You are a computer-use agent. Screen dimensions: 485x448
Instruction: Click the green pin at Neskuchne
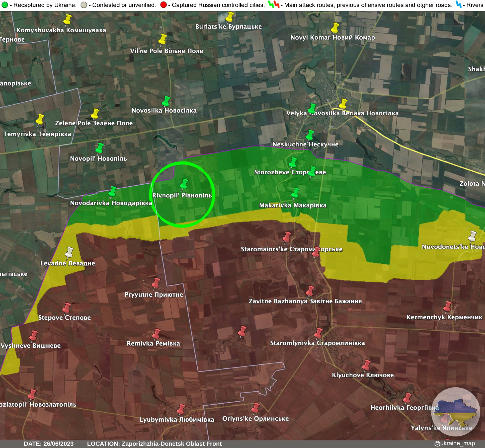point(310,135)
